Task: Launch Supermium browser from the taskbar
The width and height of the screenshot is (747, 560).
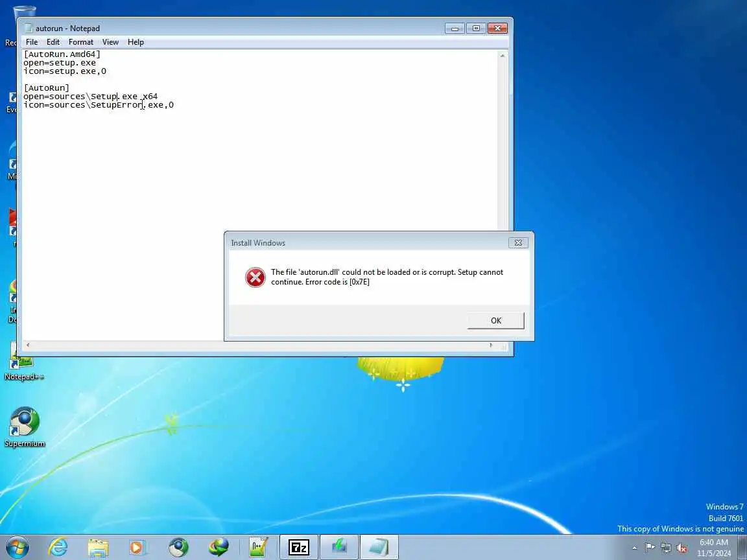Action: click(x=179, y=547)
